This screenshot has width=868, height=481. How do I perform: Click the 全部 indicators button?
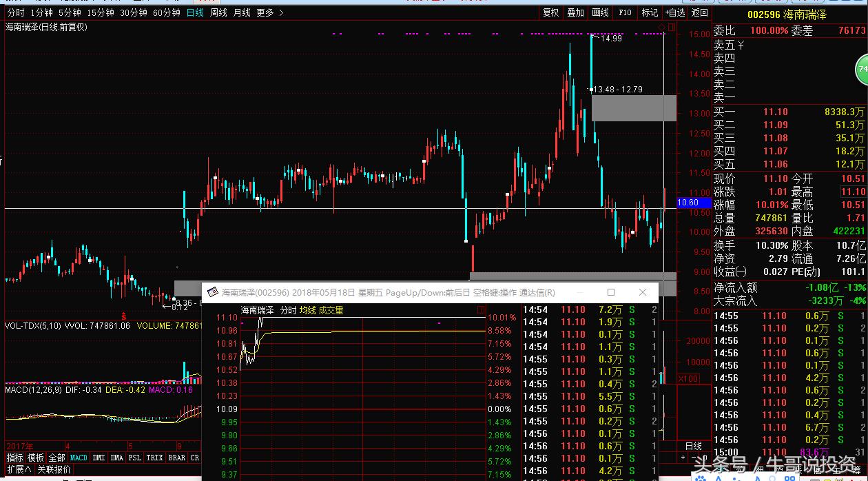coord(57,458)
